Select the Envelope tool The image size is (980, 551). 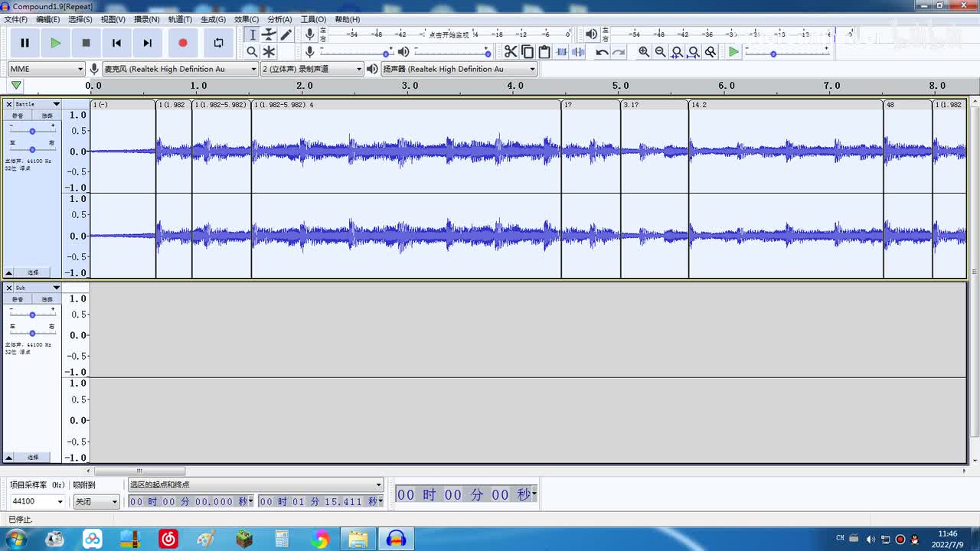(x=269, y=34)
